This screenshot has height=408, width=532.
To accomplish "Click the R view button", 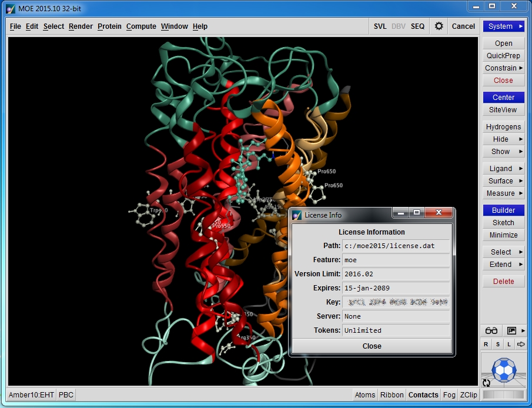I will click(x=486, y=344).
